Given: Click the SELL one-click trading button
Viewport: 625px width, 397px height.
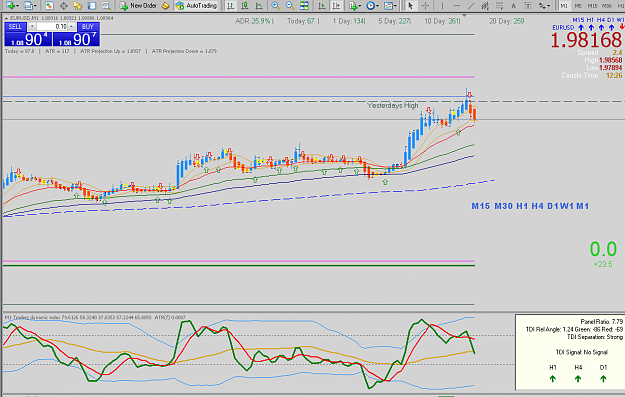Looking at the screenshot, I should [15, 26].
